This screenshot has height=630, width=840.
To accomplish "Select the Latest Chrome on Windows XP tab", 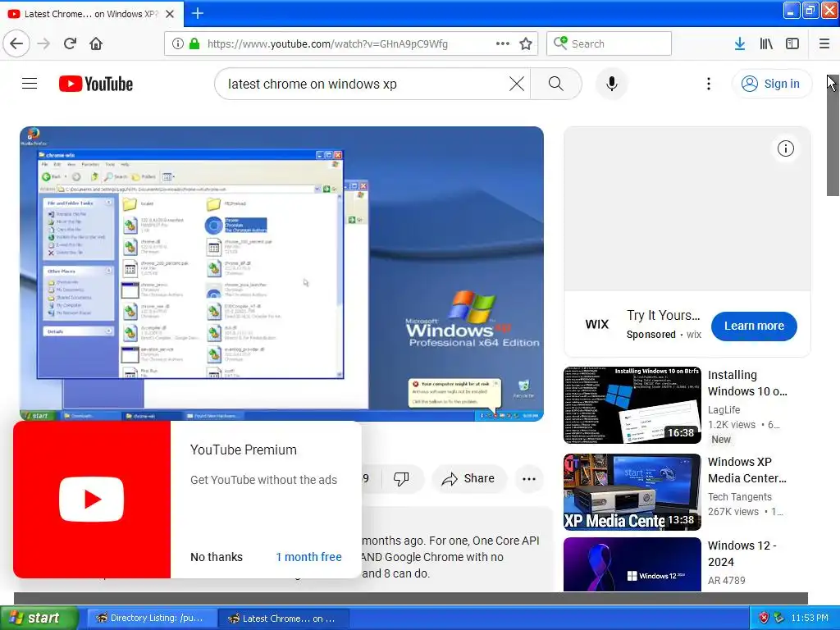I will click(x=92, y=14).
